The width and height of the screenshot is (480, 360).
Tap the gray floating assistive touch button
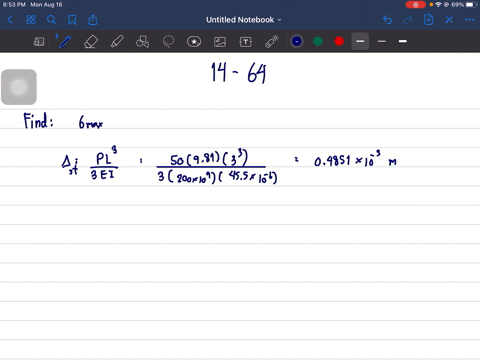(19, 87)
